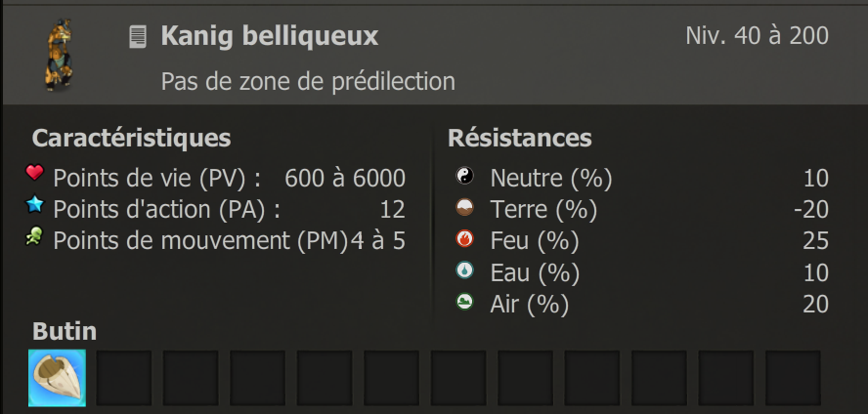Click the Kanig belliqueux monster name
868x414 pixels.
click(269, 37)
